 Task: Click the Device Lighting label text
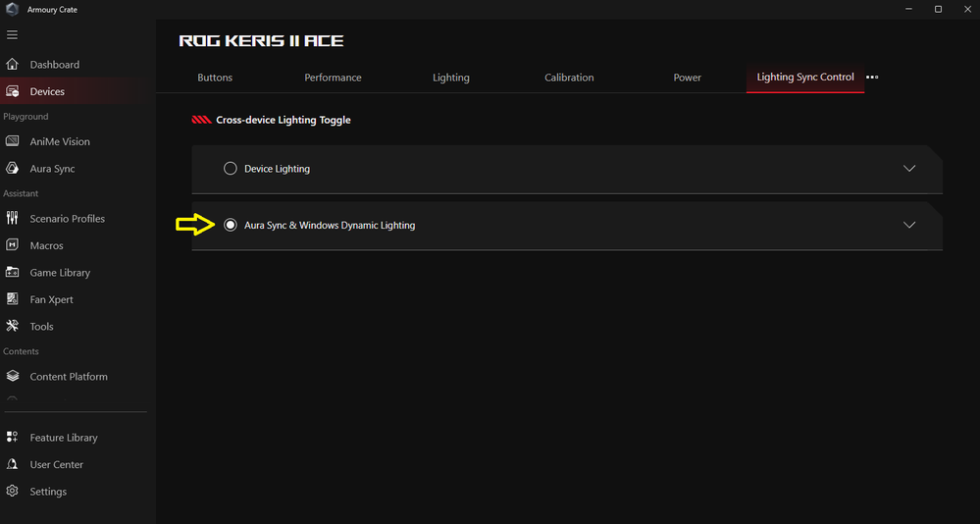277,169
